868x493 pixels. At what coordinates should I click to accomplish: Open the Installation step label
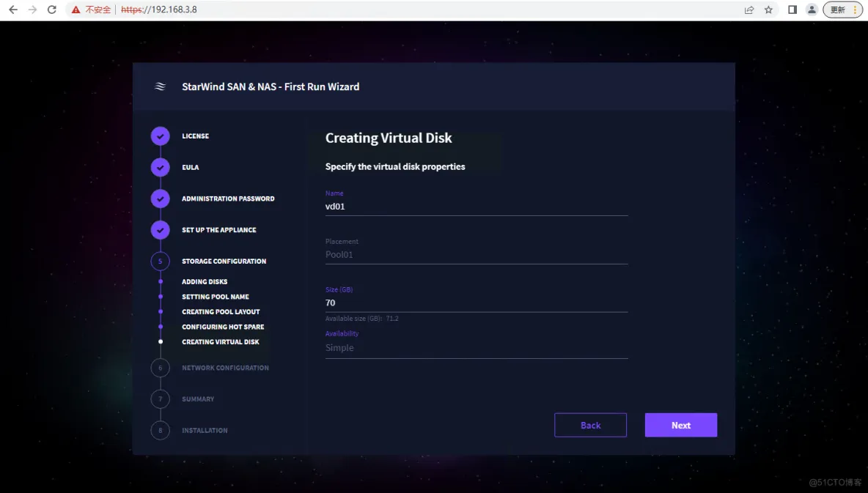pos(205,431)
